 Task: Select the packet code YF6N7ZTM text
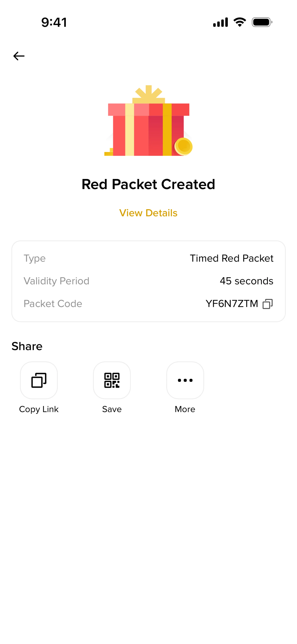coord(232,304)
